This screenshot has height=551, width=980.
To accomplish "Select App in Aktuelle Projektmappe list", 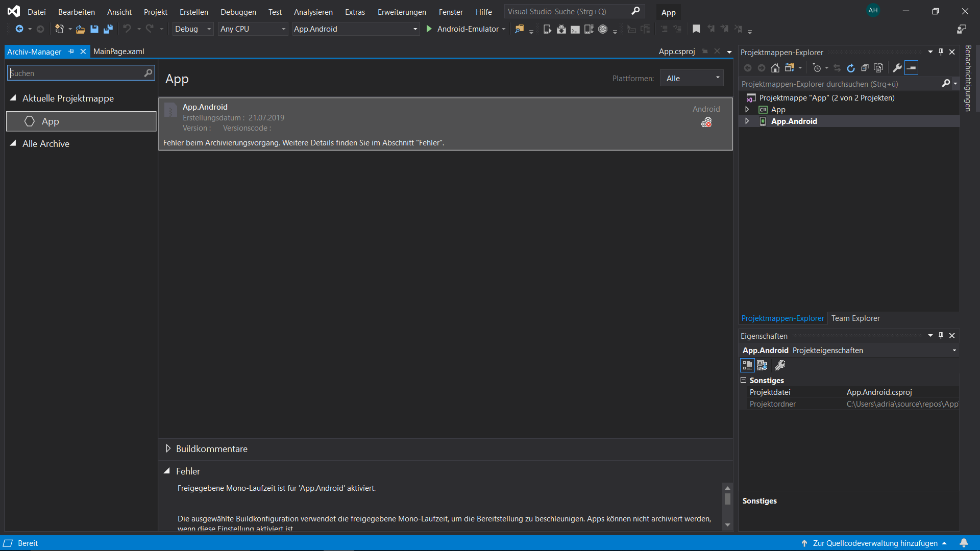I will pos(81,121).
